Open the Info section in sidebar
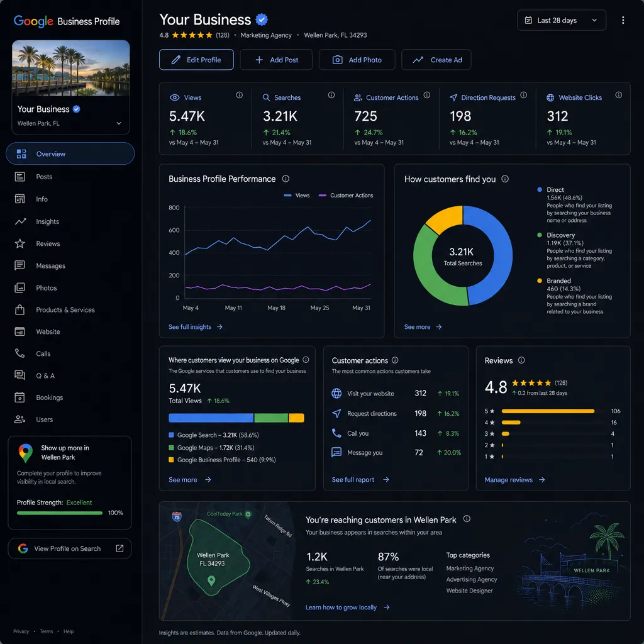 (x=42, y=199)
